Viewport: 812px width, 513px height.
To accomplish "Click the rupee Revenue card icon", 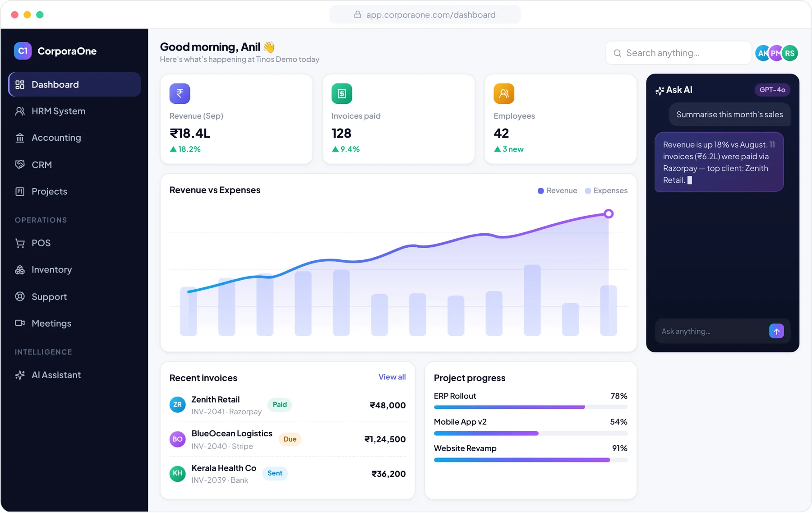I will (180, 93).
